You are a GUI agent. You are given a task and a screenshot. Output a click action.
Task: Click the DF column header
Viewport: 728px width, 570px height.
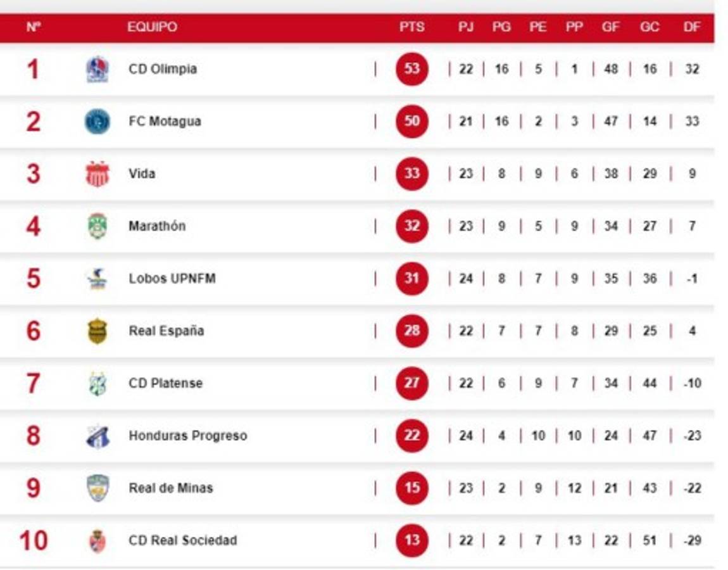(x=692, y=27)
